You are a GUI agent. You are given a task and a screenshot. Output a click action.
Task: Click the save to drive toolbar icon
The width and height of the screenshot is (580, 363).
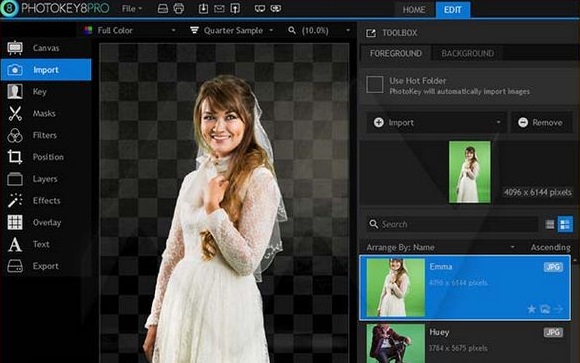point(163,9)
